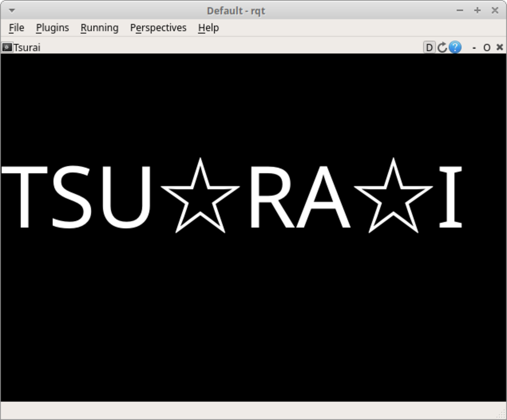Maximize the rqt window with plus icon

coord(477,11)
